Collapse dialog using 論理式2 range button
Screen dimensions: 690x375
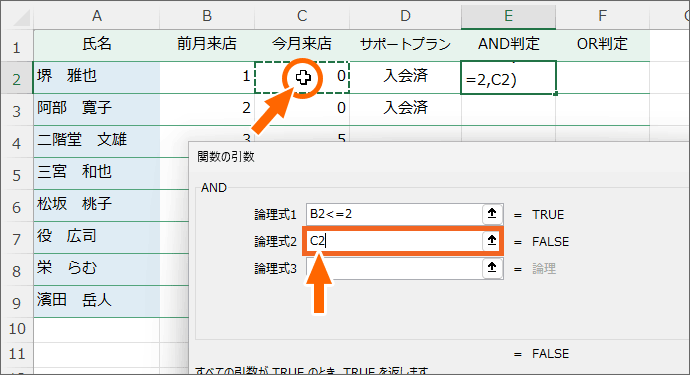coord(492,241)
